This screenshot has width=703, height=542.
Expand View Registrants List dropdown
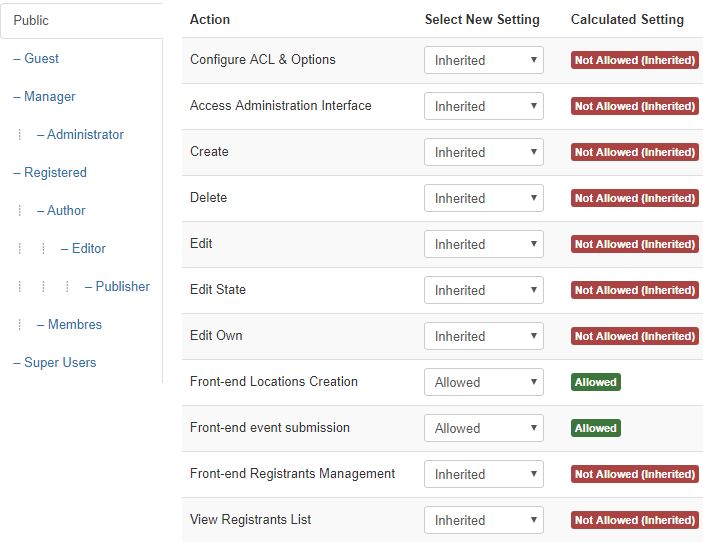[x=484, y=520]
